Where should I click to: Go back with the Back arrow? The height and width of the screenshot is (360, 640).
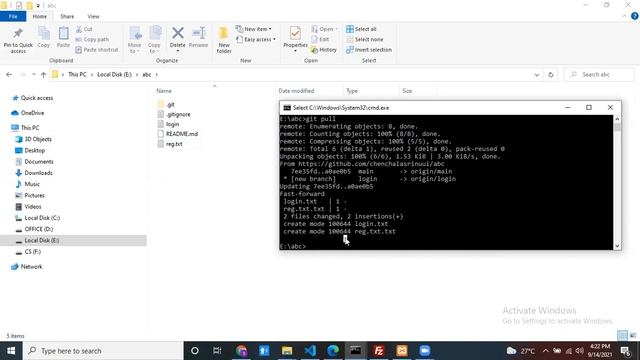coord(9,75)
